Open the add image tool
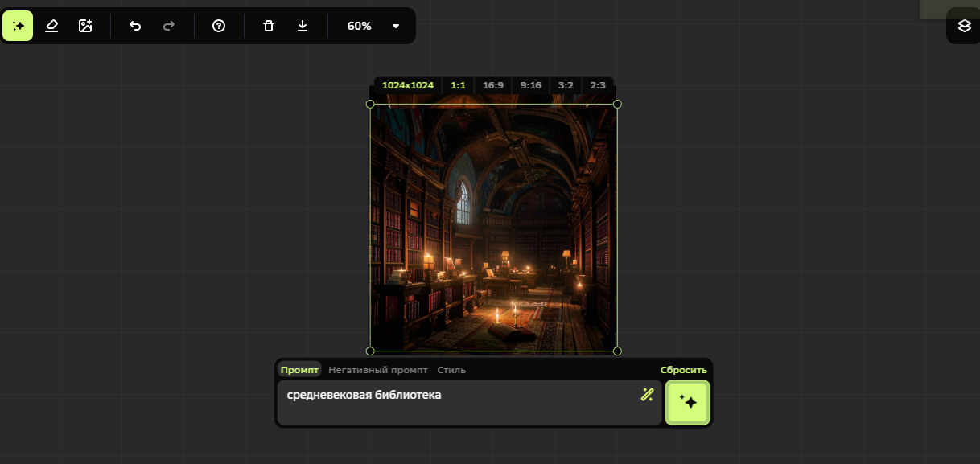Image resolution: width=980 pixels, height=464 pixels. tap(85, 26)
